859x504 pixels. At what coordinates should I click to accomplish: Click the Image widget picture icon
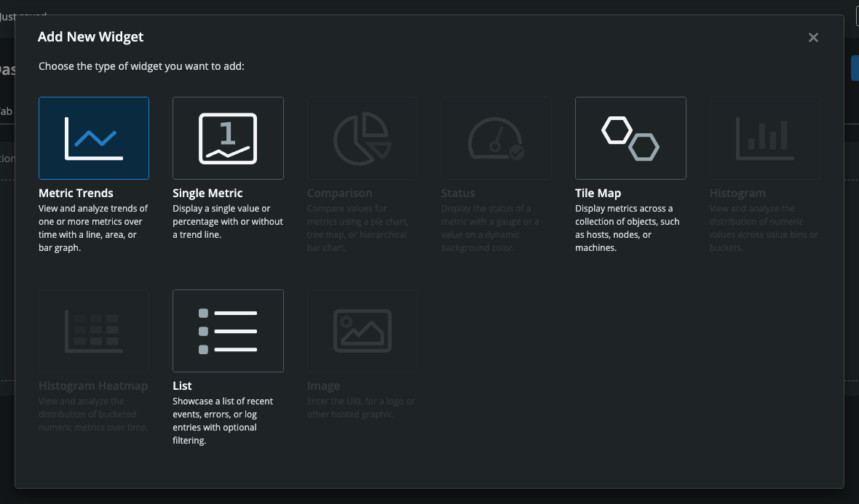(362, 330)
